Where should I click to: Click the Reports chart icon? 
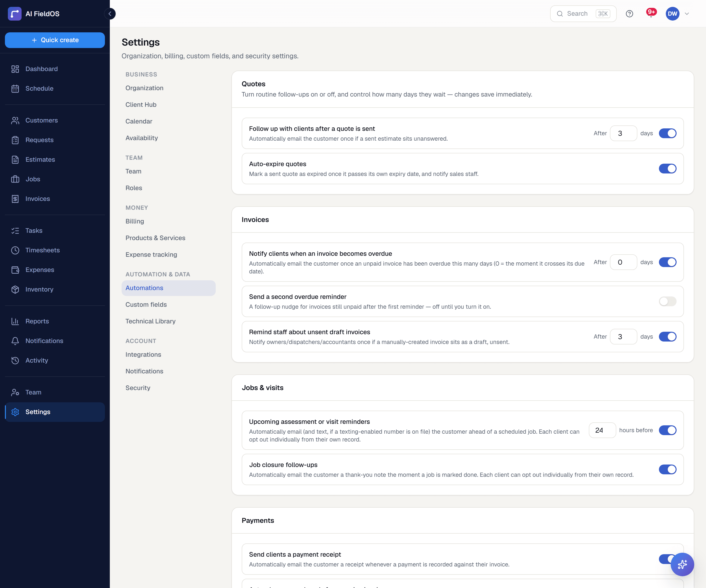tap(15, 321)
